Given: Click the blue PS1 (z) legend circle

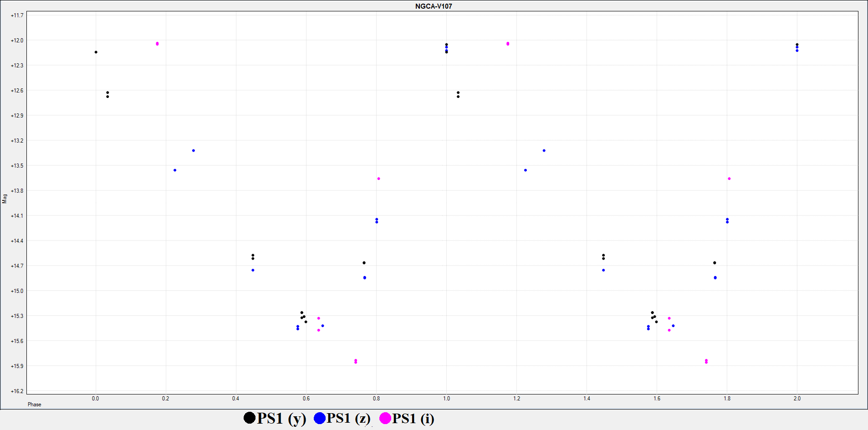Looking at the screenshot, I should pos(320,418).
